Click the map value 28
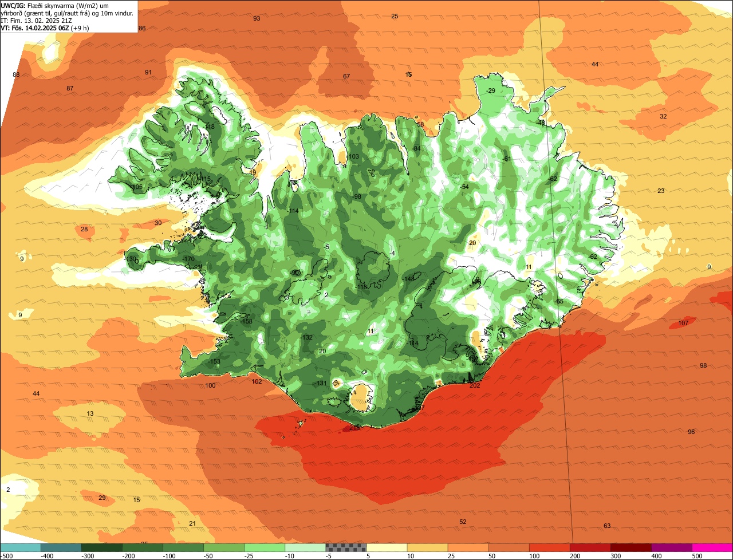 point(84,229)
